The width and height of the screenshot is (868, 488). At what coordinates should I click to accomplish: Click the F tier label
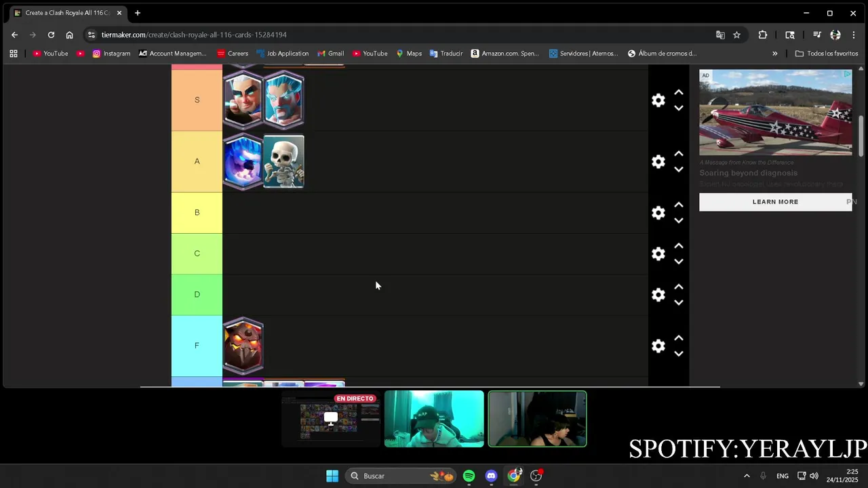[197, 346]
